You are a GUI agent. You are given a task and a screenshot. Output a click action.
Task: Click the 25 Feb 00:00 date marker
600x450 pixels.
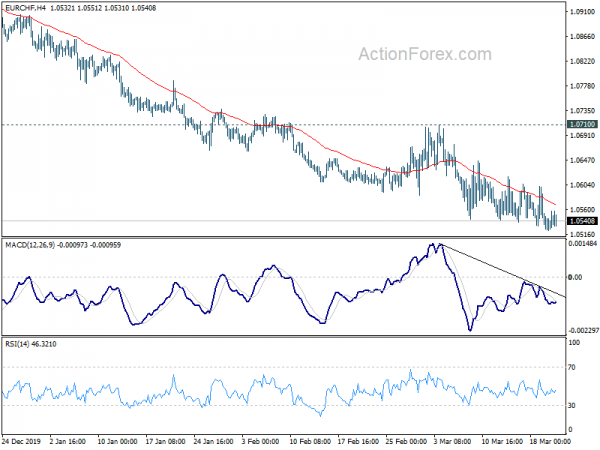[406, 441]
